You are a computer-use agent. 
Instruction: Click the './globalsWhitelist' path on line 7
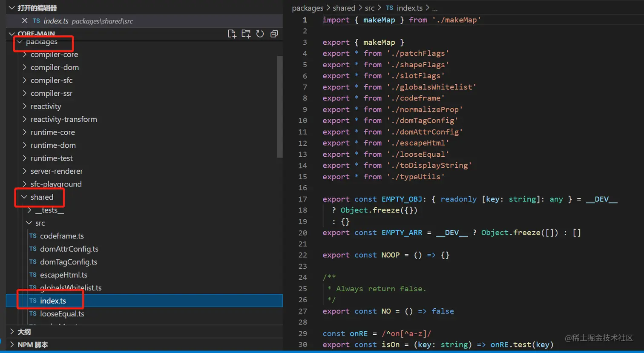pos(431,87)
